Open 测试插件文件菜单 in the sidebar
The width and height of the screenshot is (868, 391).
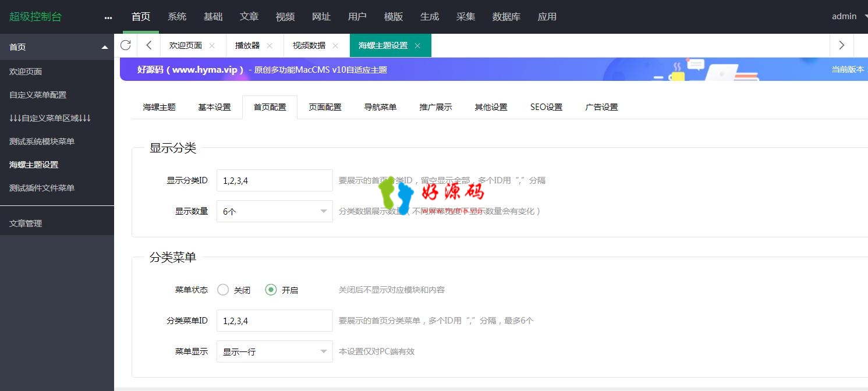[x=57, y=188]
